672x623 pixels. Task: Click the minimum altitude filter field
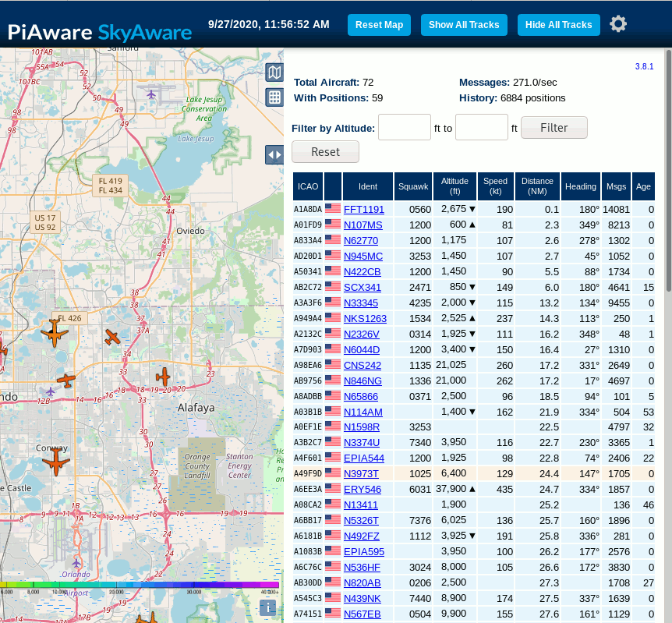click(404, 127)
